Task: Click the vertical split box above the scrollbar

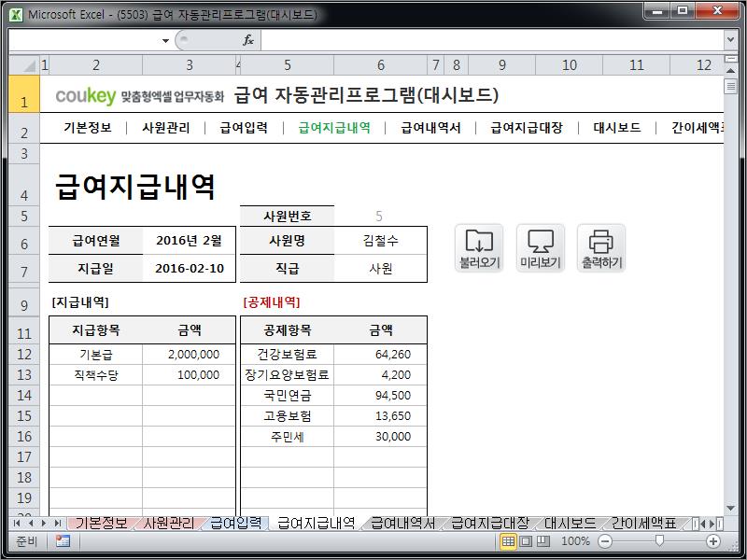Action: click(x=730, y=59)
